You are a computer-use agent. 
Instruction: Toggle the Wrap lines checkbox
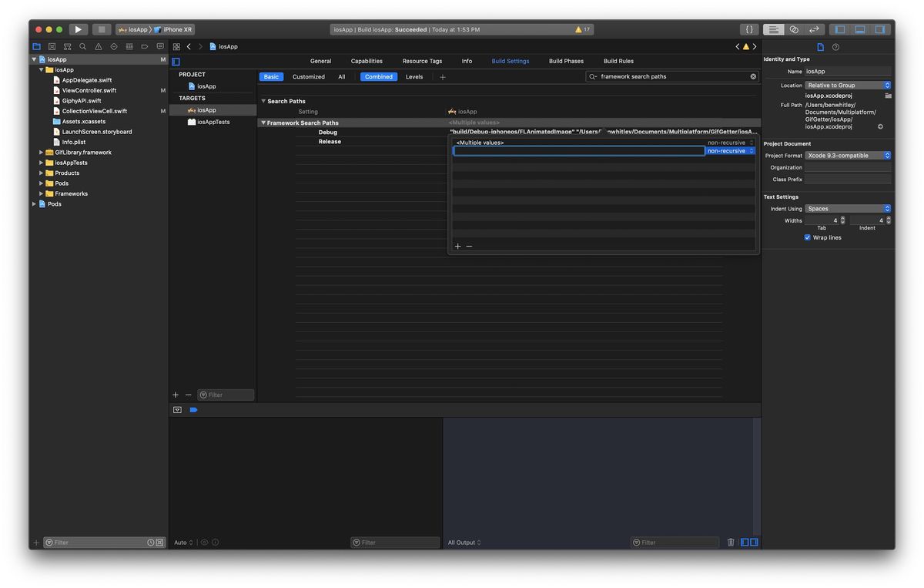coord(807,237)
